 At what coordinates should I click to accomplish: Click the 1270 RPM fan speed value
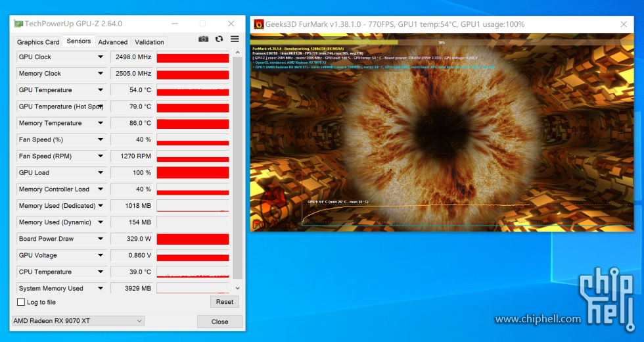click(x=132, y=156)
